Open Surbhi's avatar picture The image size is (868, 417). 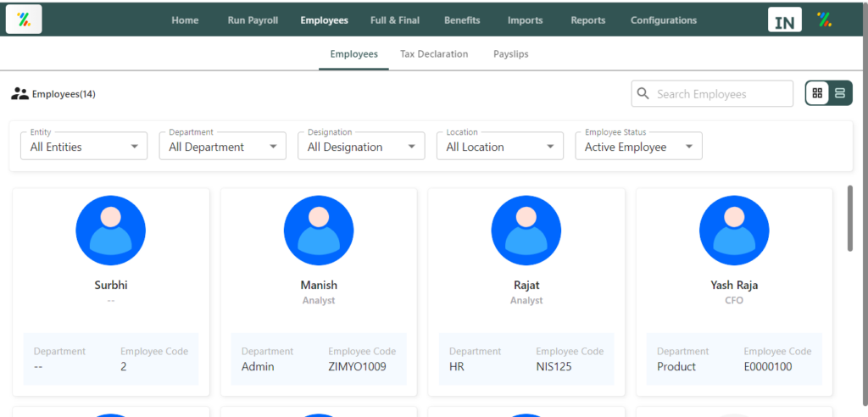coord(111,231)
